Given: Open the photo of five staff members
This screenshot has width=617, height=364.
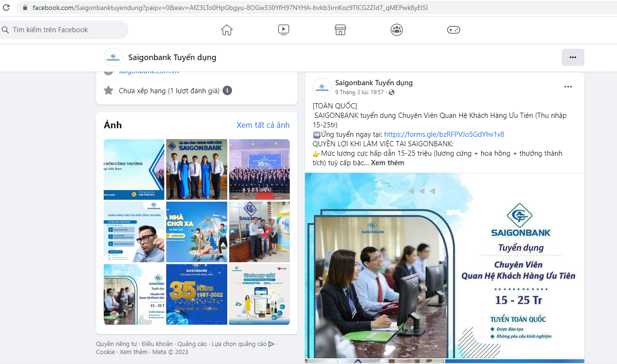Looking at the screenshot, I should pyautogui.click(x=197, y=169).
